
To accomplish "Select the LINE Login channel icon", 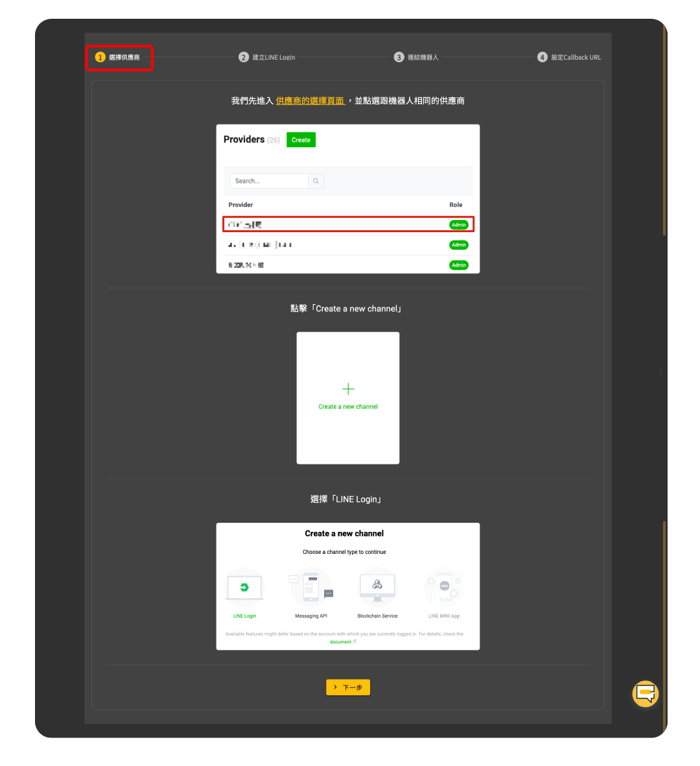I will coord(244,587).
